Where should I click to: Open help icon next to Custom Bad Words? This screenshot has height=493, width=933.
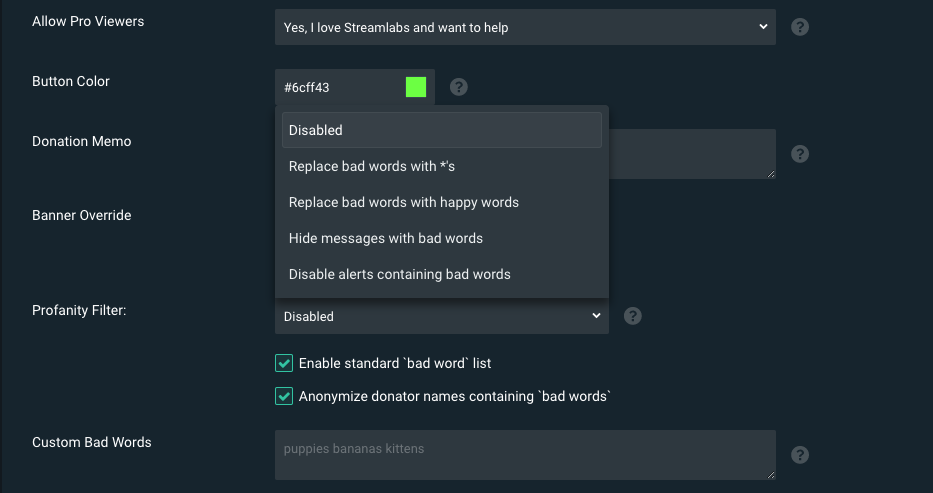pyautogui.click(x=800, y=455)
